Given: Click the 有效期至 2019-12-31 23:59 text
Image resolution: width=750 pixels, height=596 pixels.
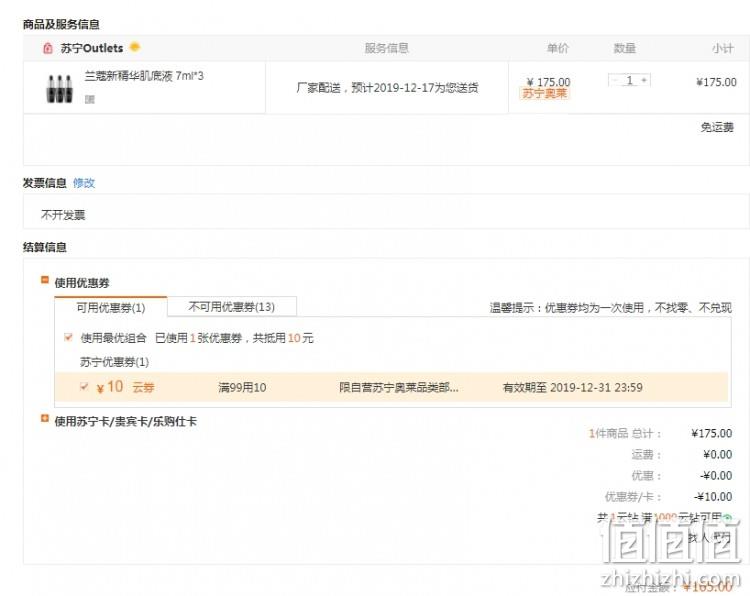Looking at the screenshot, I should 573,387.
